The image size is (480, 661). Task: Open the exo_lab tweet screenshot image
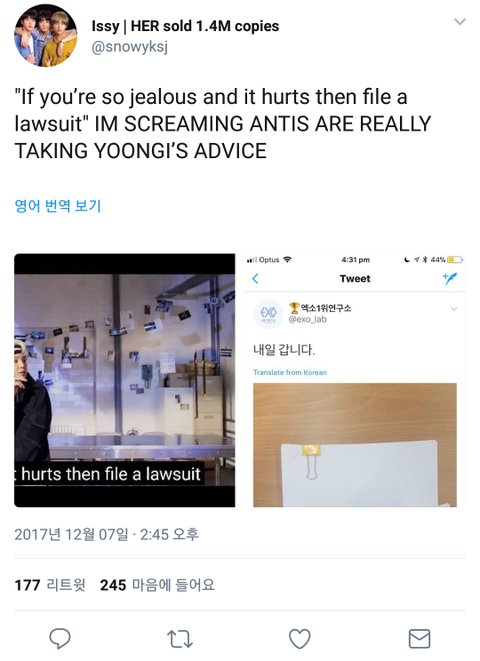click(355, 380)
